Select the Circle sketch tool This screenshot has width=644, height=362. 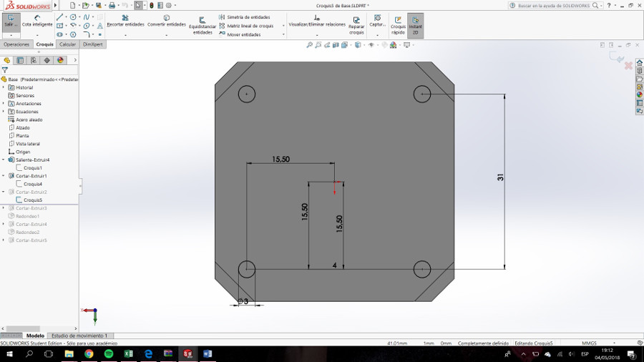click(73, 17)
